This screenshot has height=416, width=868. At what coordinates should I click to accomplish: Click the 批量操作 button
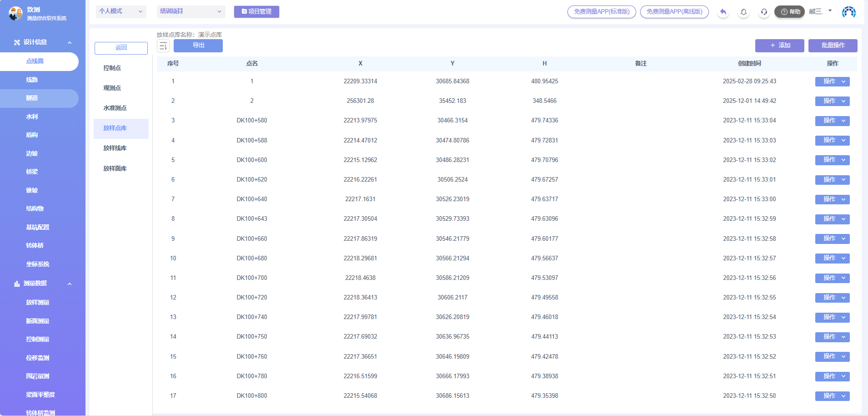[x=833, y=46]
